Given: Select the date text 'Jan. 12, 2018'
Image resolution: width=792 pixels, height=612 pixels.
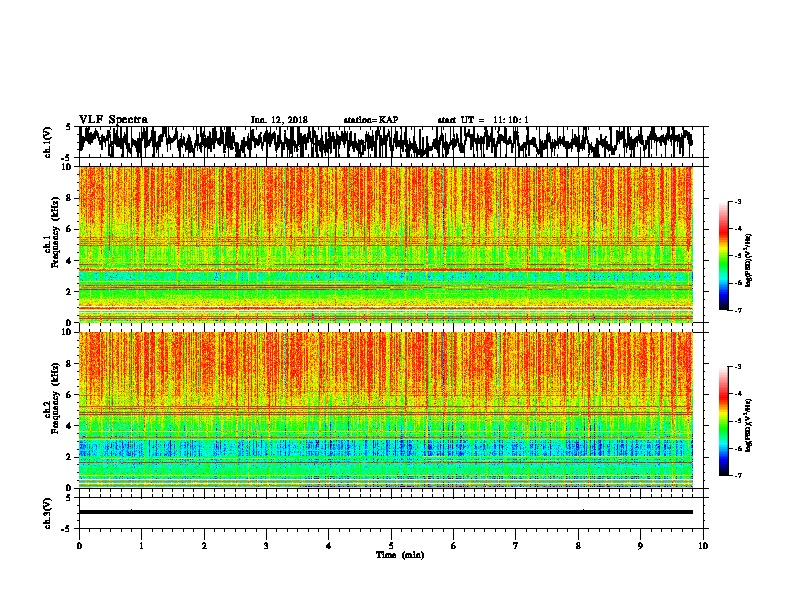Looking at the screenshot, I should click(279, 120).
